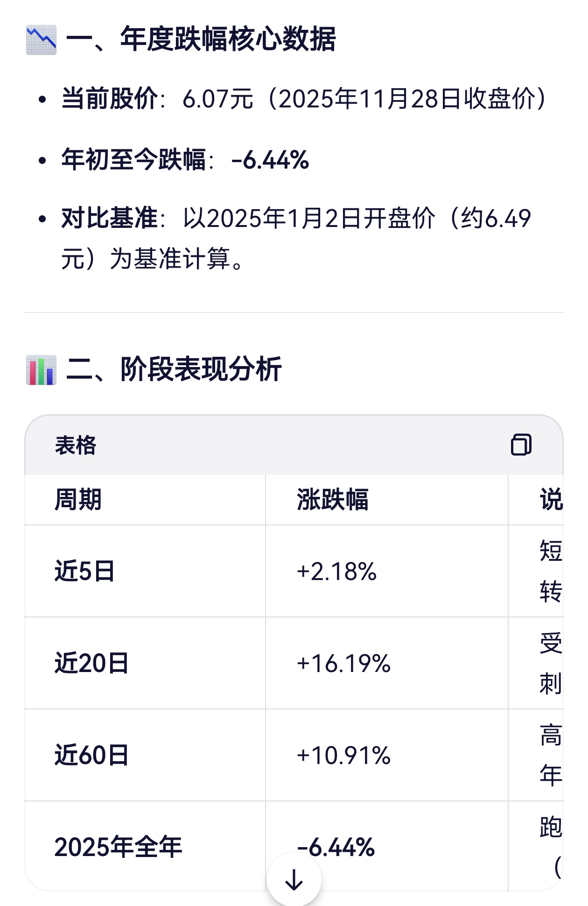The image size is (588, 906).
Task: Select the 表格 label in table header
Action: [x=76, y=445]
